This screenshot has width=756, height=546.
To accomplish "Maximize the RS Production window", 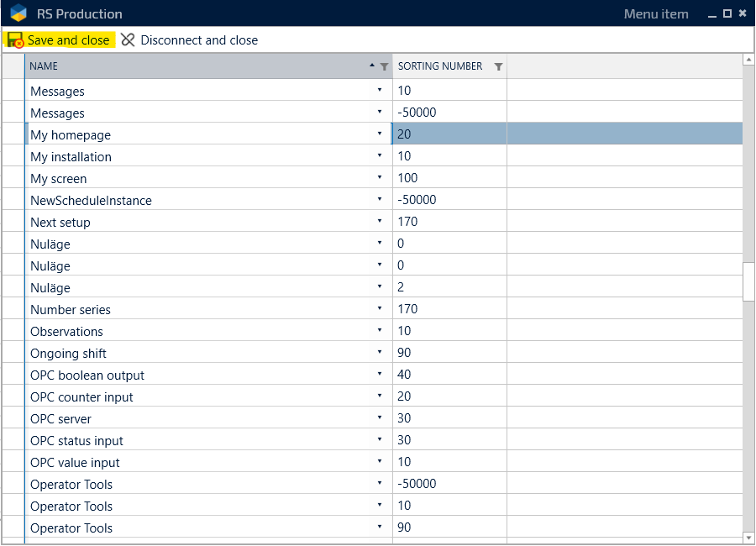I will point(727,13).
